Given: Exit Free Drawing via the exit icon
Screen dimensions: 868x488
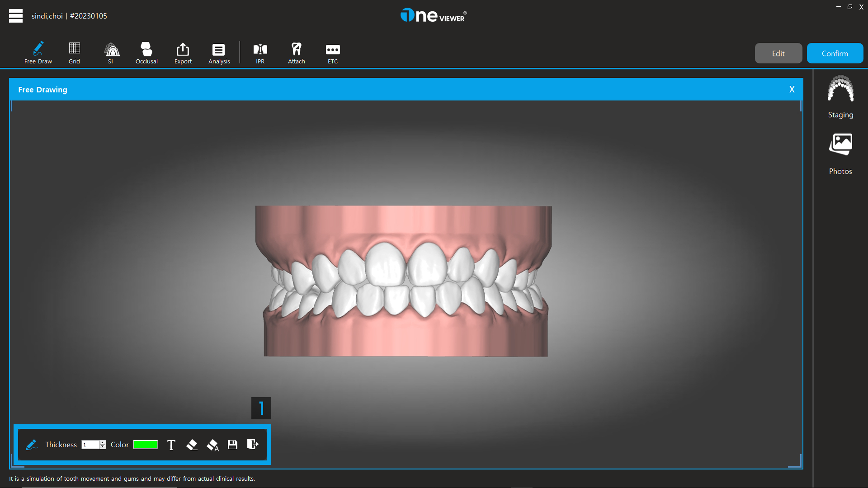Looking at the screenshot, I should 252,445.
